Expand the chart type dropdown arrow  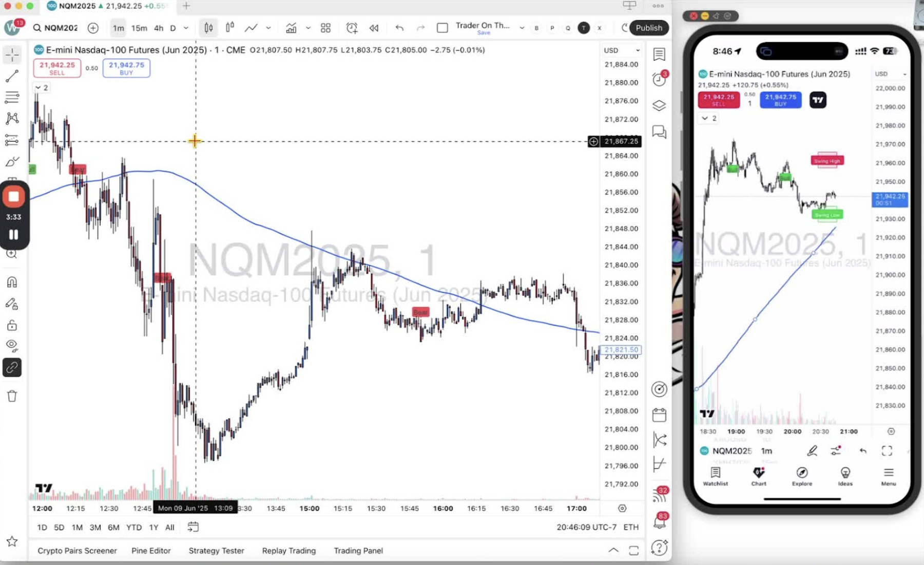[268, 28]
